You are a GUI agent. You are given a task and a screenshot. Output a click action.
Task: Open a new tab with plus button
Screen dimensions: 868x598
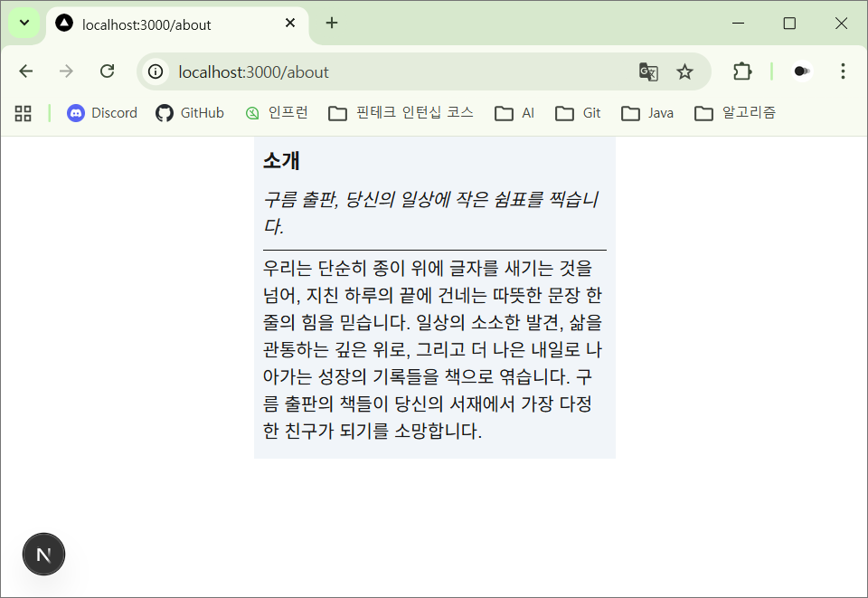(x=332, y=24)
